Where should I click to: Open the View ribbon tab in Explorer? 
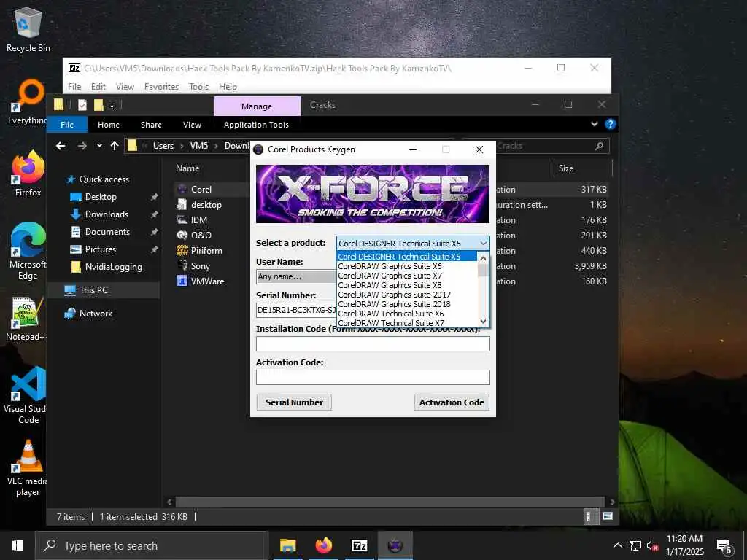coord(192,125)
